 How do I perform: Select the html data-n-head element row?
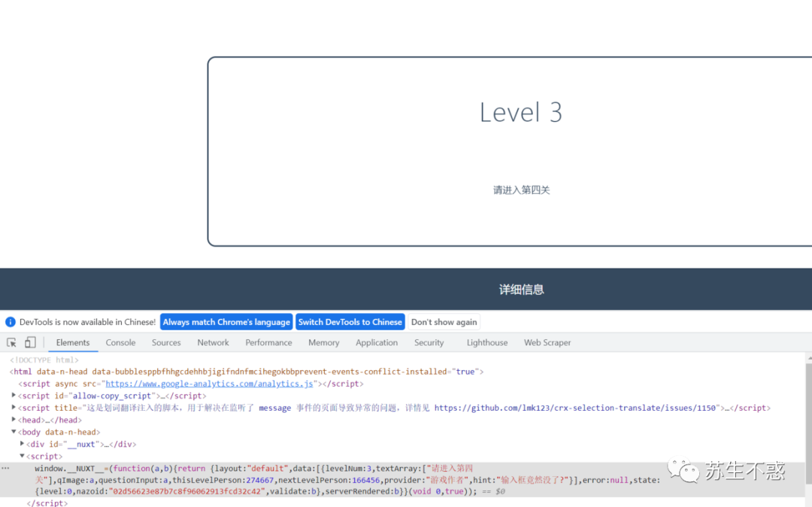[246, 372]
